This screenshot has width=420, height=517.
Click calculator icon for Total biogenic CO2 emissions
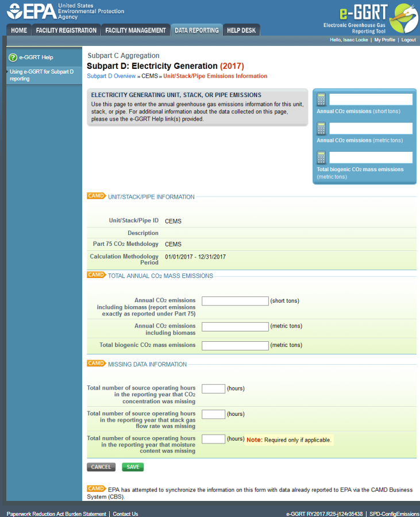click(321, 157)
